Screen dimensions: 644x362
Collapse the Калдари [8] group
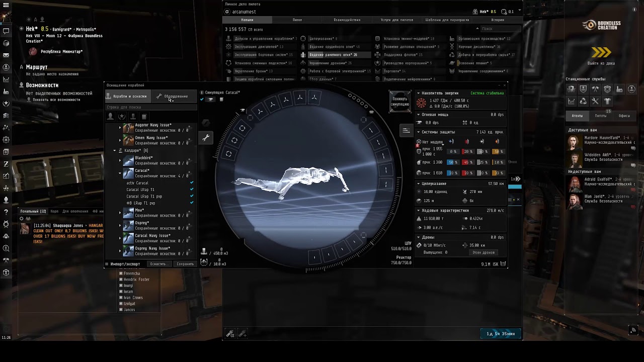click(x=115, y=150)
